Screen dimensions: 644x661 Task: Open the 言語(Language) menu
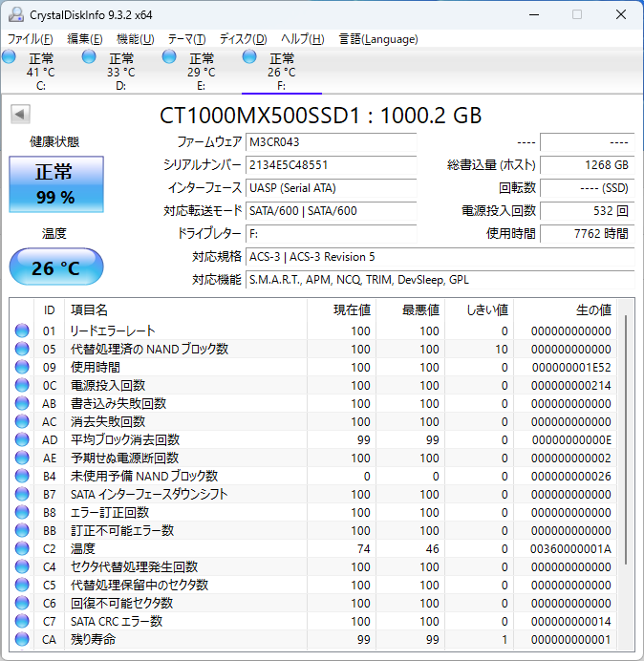click(378, 39)
